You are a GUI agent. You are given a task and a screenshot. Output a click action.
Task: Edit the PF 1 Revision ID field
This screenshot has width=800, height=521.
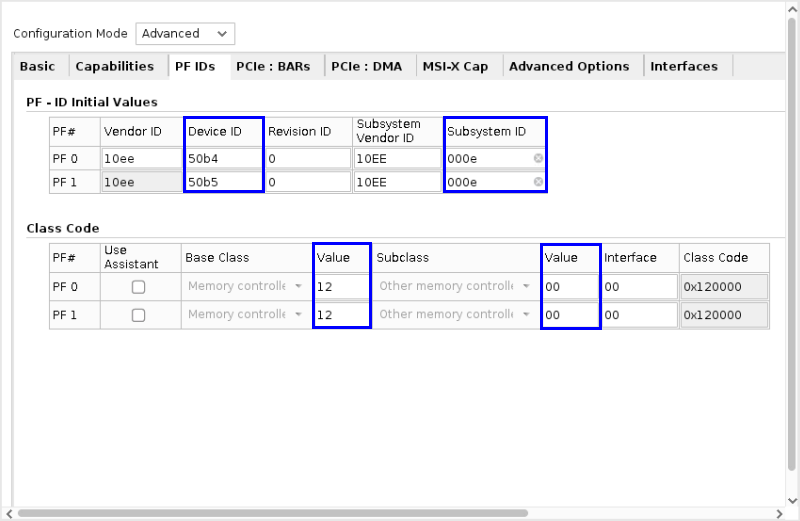click(x=307, y=182)
